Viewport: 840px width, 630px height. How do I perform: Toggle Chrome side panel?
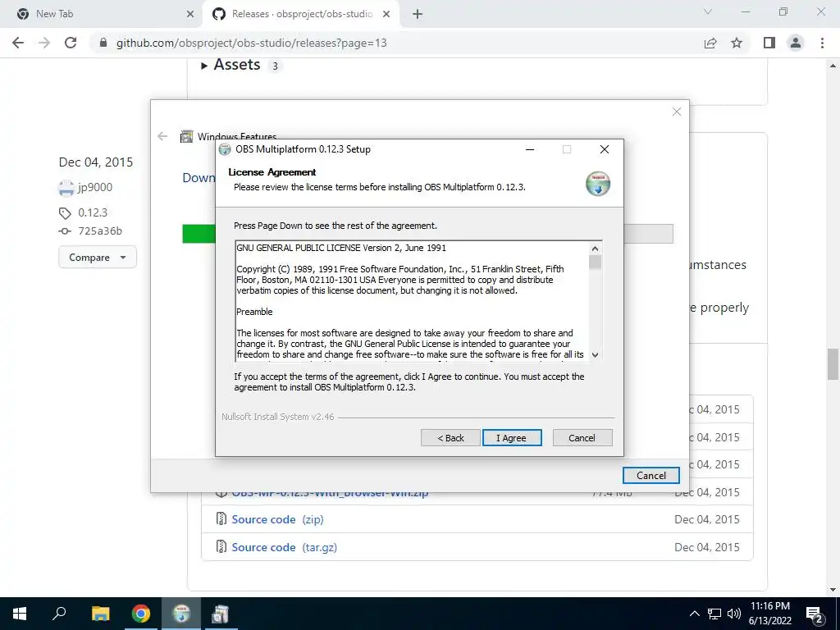pyautogui.click(x=769, y=43)
